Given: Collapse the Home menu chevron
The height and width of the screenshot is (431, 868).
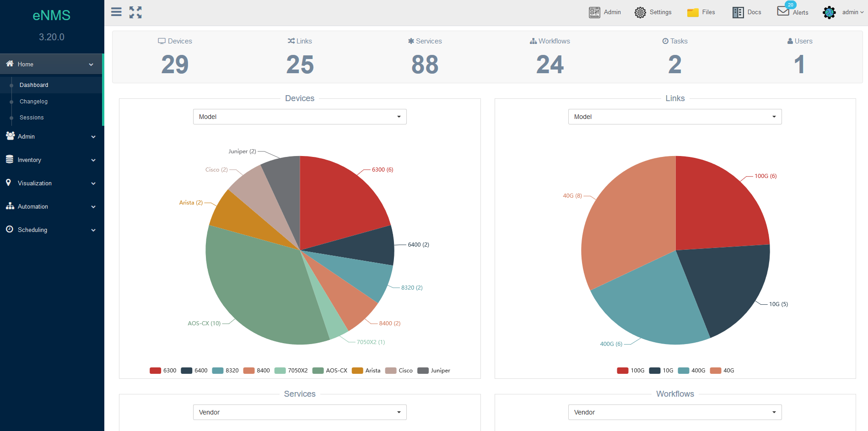Looking at the screenshot, I should click(x=91, y=65).
